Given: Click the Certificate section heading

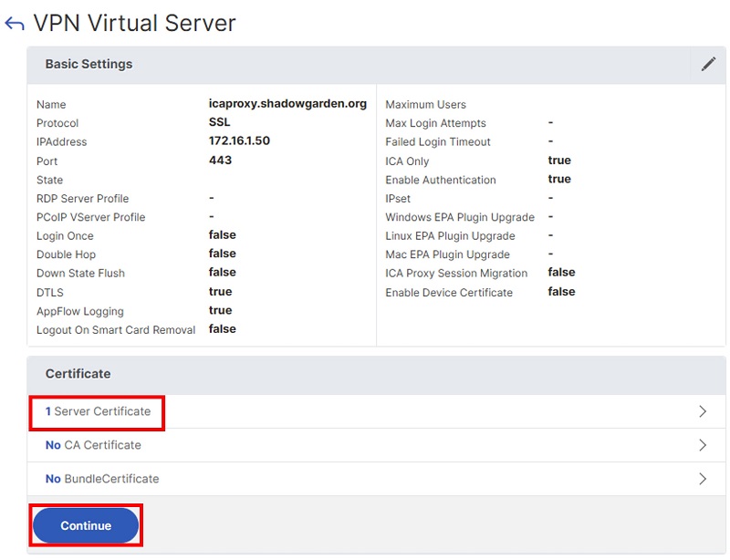Looking at the screenshot, I should click(78, 374).
